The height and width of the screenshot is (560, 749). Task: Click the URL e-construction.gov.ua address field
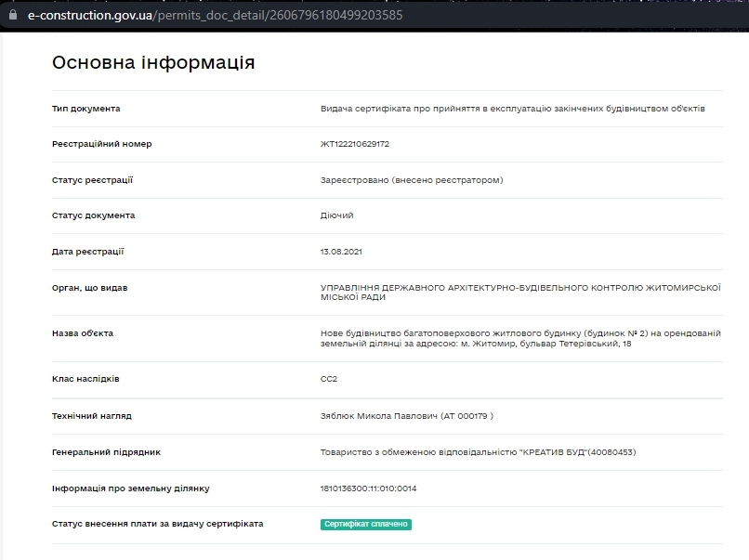(215, 15)
